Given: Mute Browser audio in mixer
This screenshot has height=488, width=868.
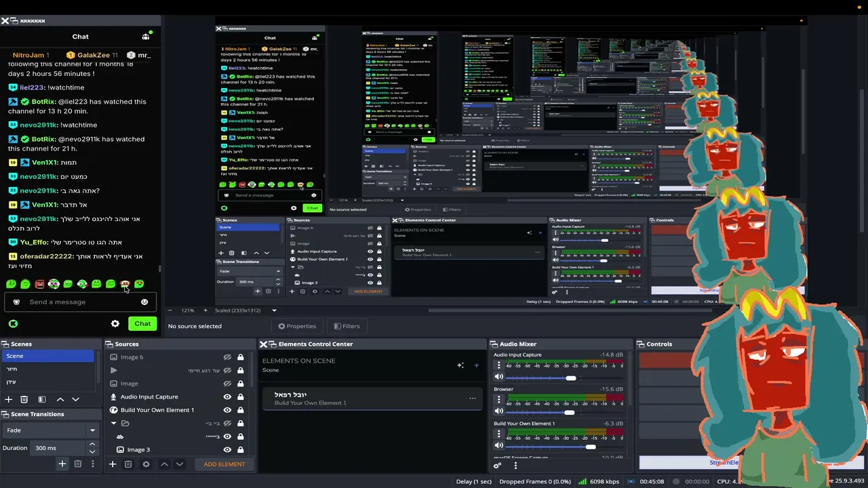Looking at the screenshot, I should [499, 411].
